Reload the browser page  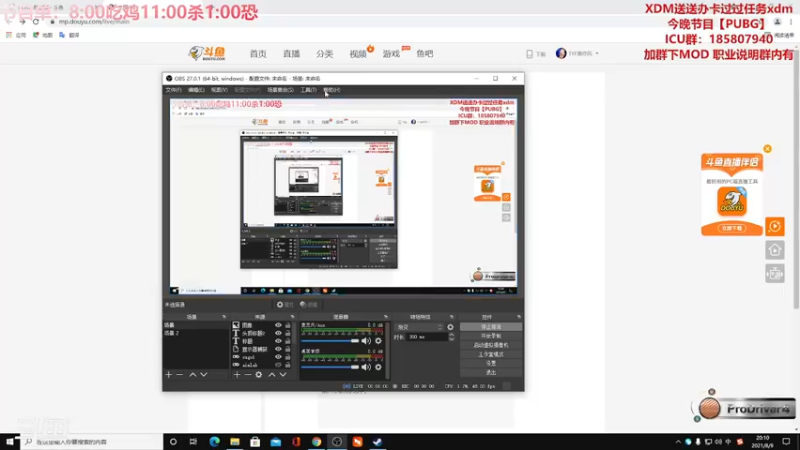pyautogui.click(x=36, y=22)
